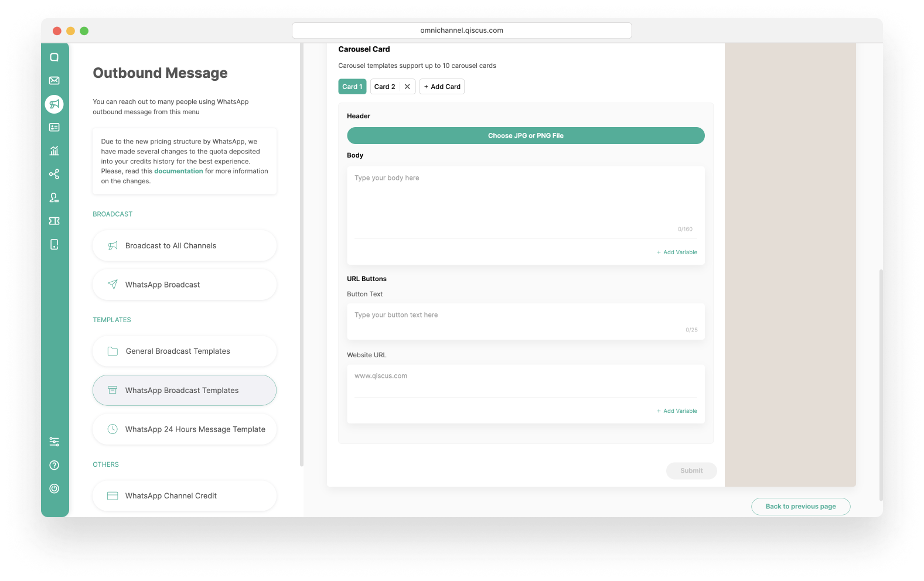Open Broadcast to All Channels menu
Screen dimensions: 924x581
[185, 246]
